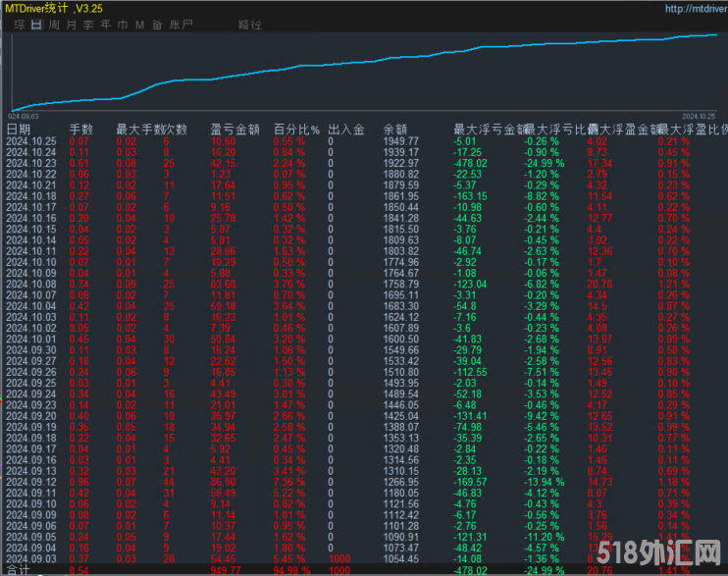Click the 合计 total row label
The width and height of the screenshot is (728, 576).
point(19,568)
